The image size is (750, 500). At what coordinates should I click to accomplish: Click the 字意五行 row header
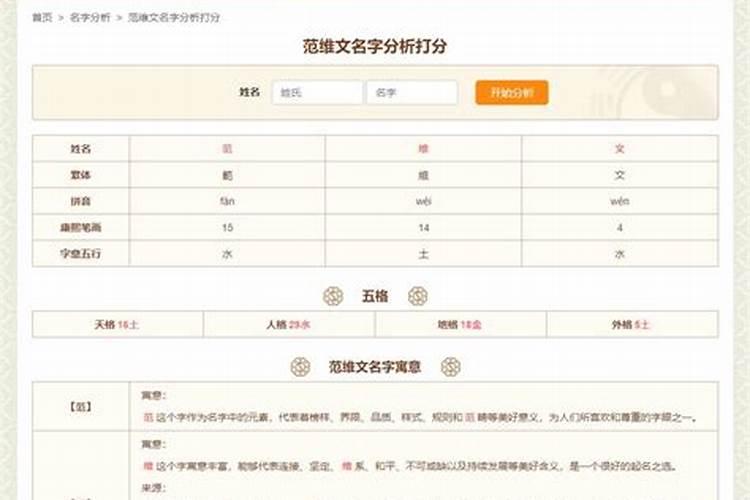(x=80, y=254)
